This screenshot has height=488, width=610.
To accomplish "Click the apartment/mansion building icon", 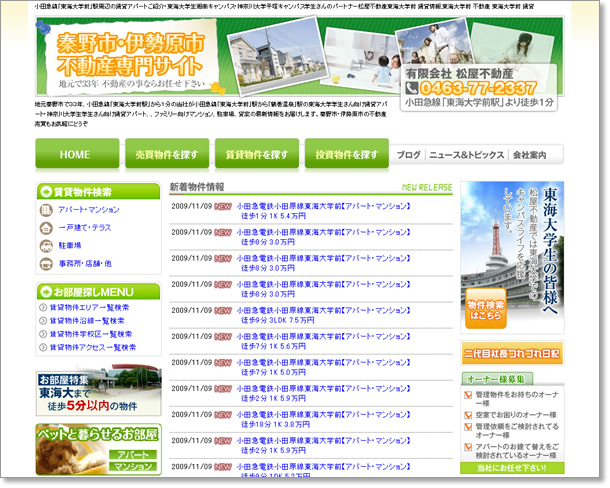I will pos(46,210).
